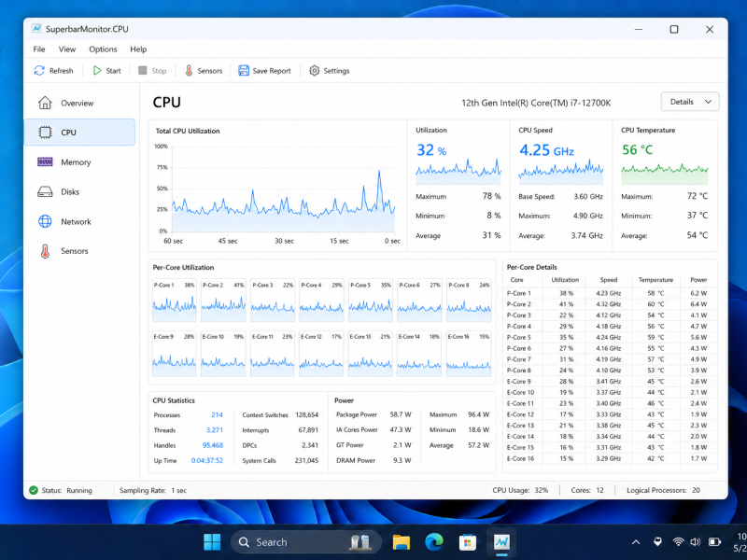Screen dimensions: 747x560
Task: Open Windows Start menu on taskbar
Action: click(212, 542)
